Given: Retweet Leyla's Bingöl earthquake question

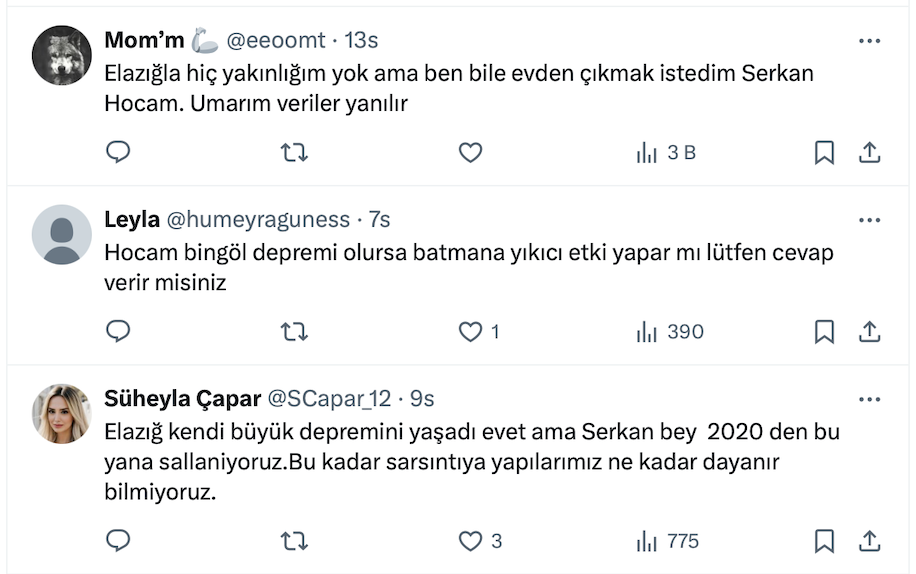Looking at the screenshot, I should (294, 332).
